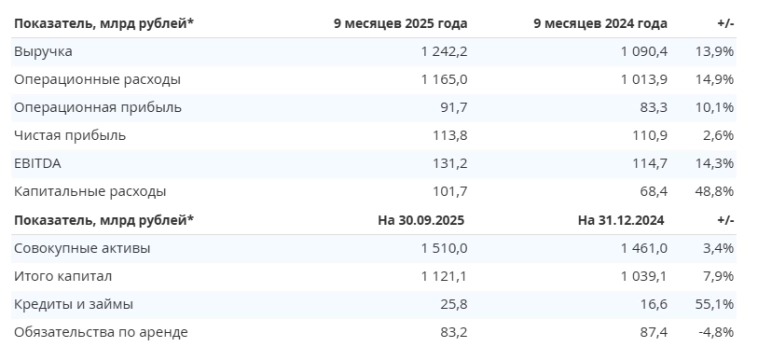
Task: Click the value 1 121,1 for Итого капитал
Action: (444, 276)
